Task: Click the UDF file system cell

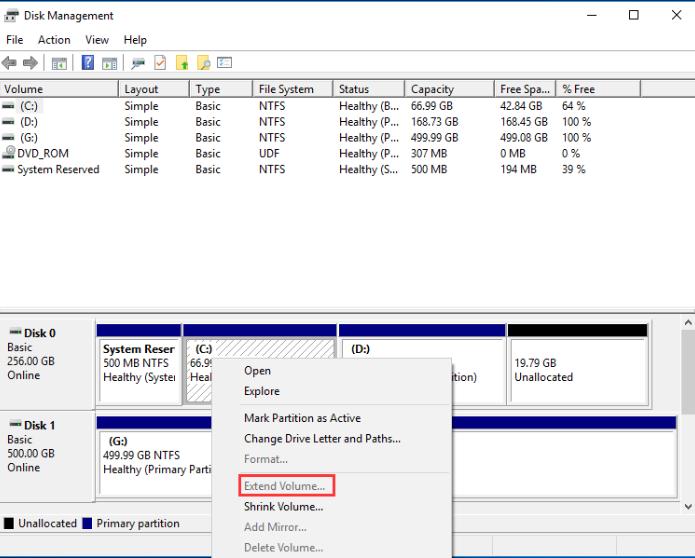Action: click(x=269, y=154)
